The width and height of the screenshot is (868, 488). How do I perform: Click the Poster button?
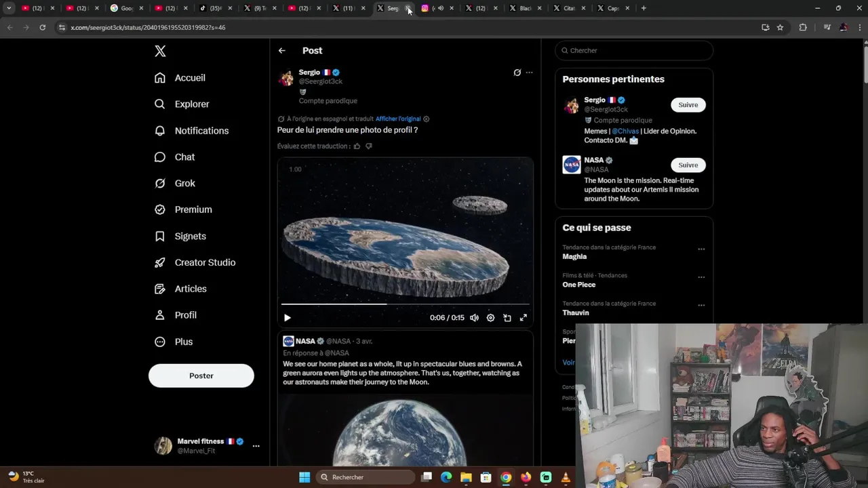click(201, 375)
